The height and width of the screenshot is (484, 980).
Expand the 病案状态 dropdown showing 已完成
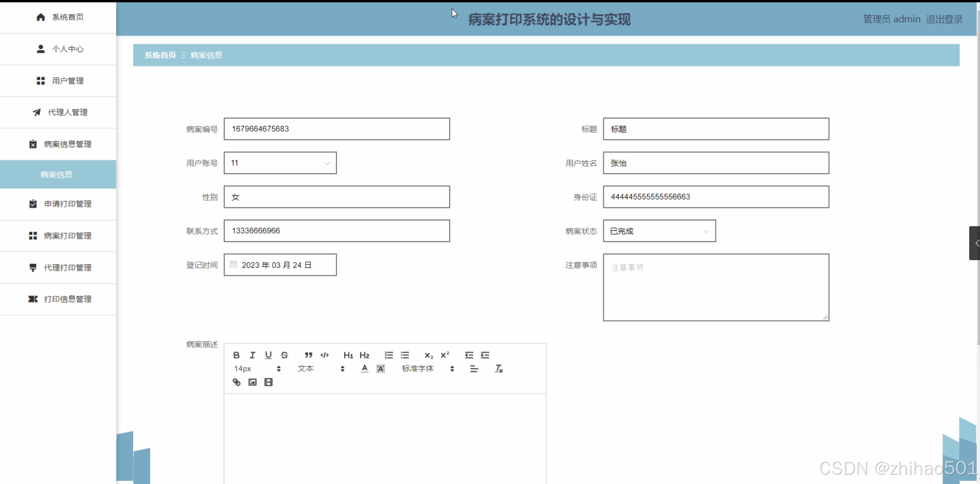(x=659, y=231)
